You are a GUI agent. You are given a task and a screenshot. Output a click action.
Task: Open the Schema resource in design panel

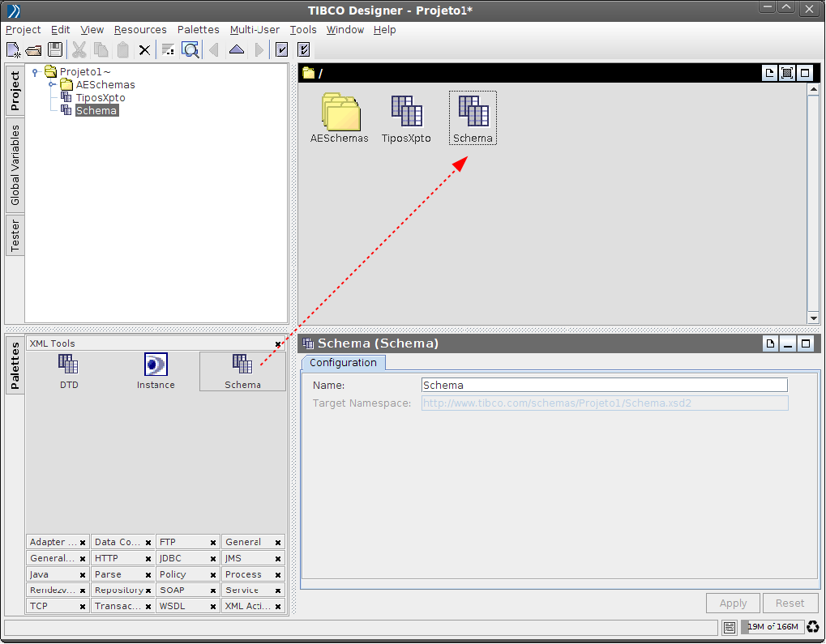[473, 117]
